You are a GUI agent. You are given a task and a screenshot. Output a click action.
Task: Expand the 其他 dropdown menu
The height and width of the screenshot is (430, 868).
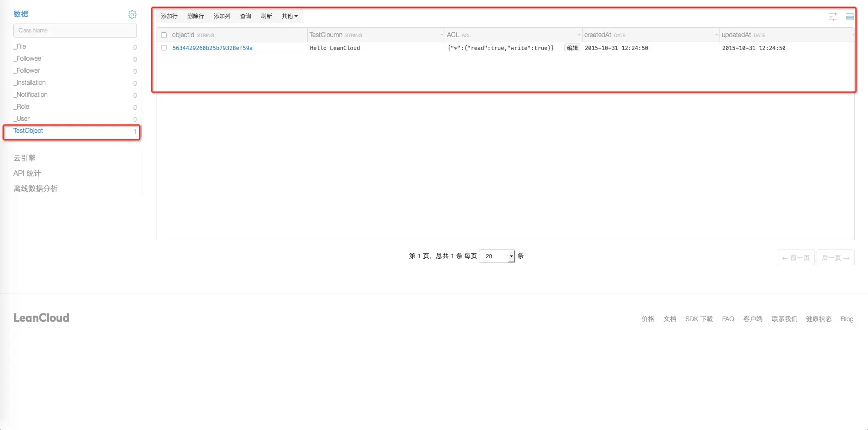point(290,16)
